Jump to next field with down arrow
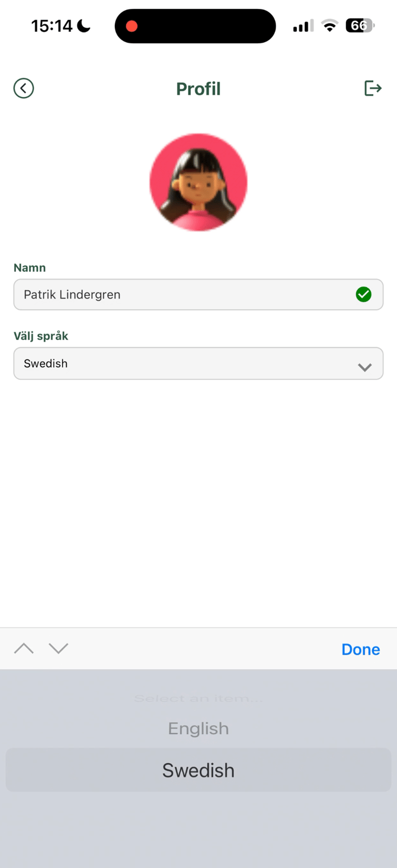This screenshot has width=397, height=868. (x=58, y=648)
